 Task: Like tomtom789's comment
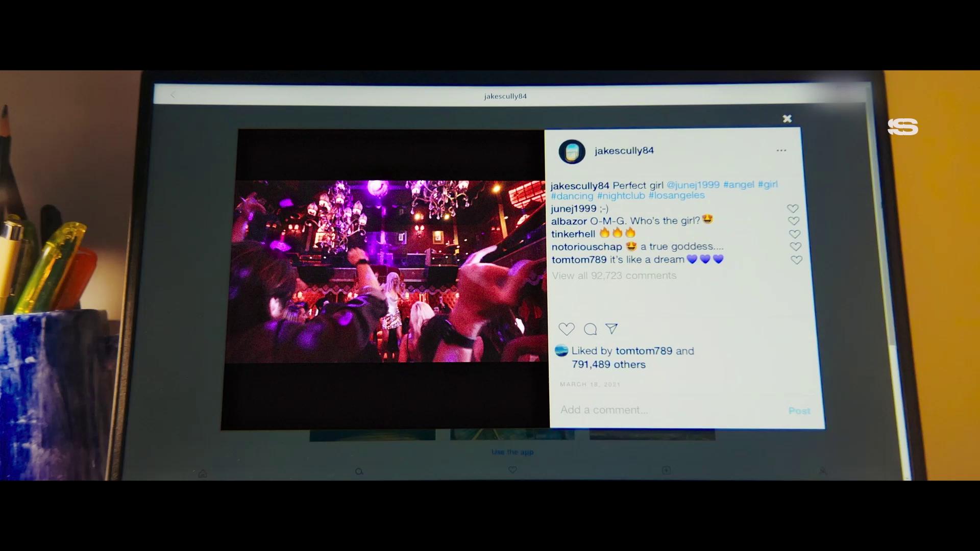[x=796, y=260]
